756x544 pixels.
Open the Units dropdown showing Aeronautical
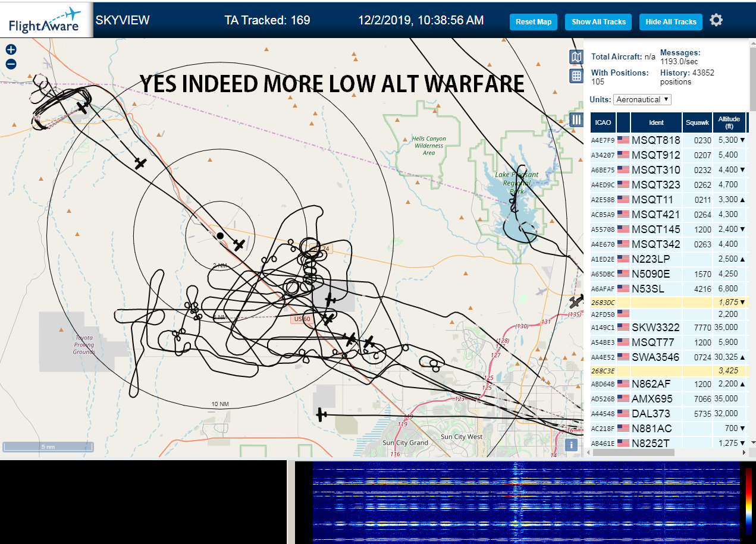[x=642, y=99]
